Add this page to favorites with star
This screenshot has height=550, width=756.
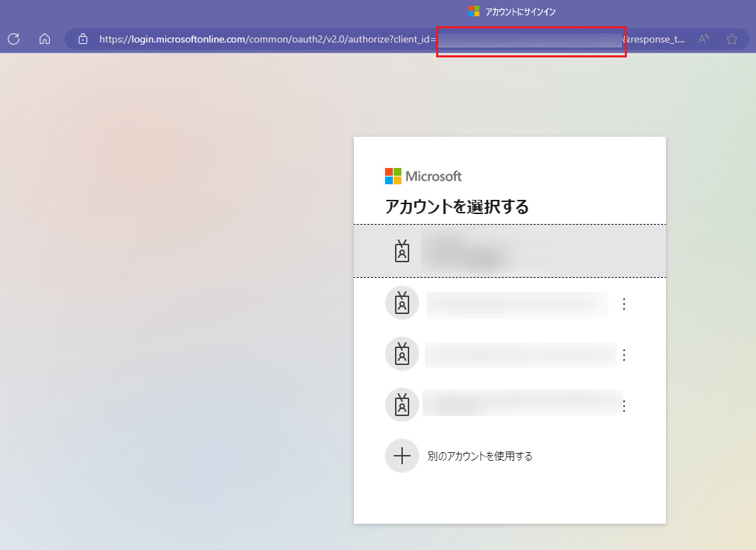click(731, 39)
